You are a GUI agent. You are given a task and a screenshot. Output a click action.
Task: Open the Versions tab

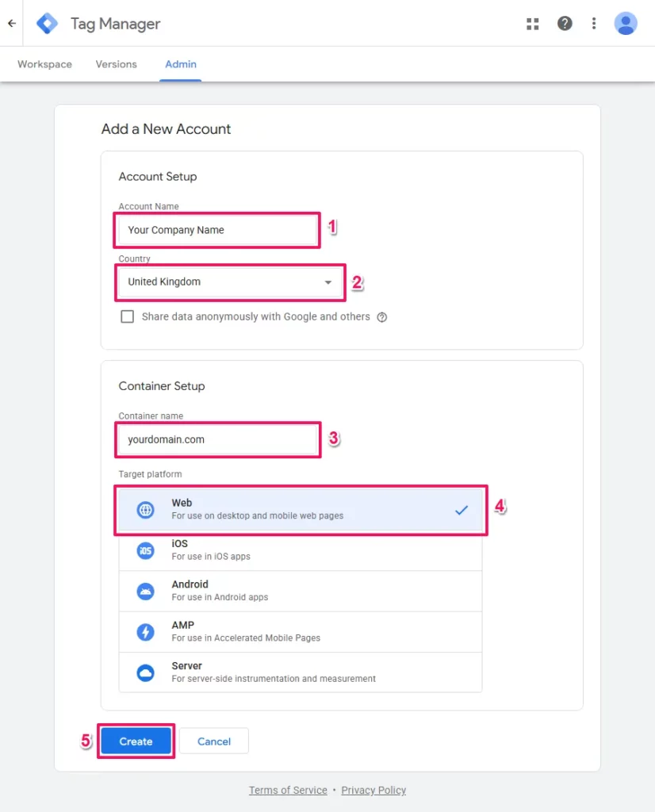[116, 64]
